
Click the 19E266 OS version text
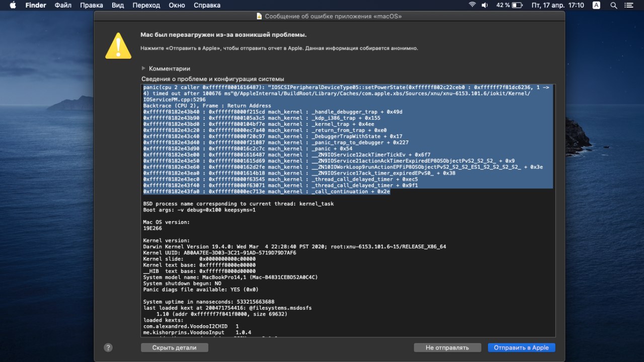[152, 228]
